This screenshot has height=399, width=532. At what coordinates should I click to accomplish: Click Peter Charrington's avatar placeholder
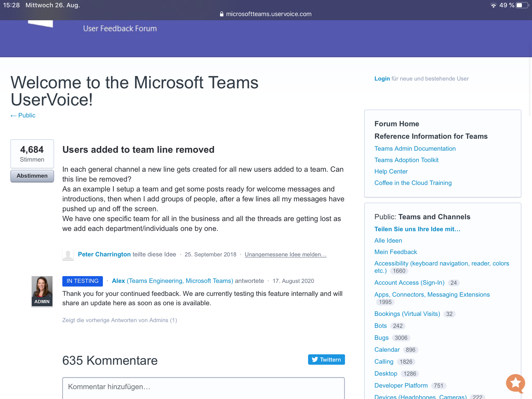click(x=68, y=255)
